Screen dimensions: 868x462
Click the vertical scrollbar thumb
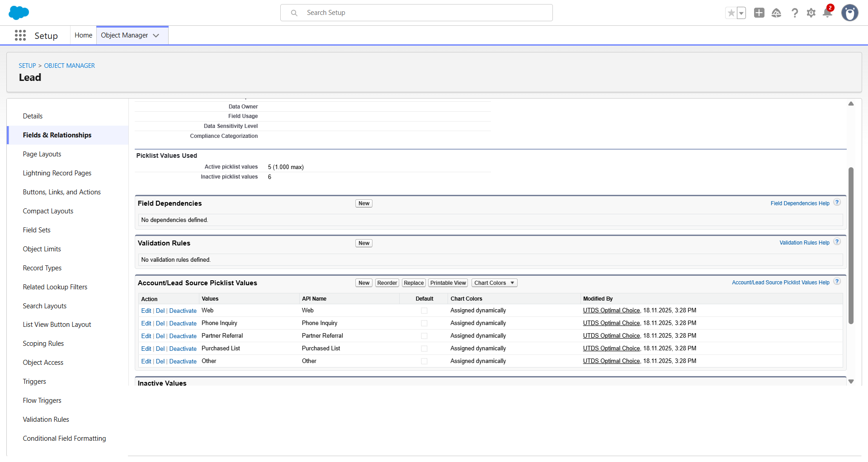[x=851, y=246]
